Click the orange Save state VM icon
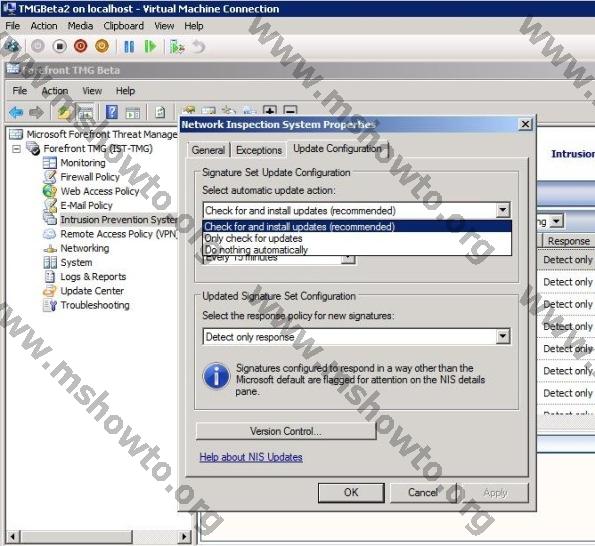This screenshot has width=595, height=546. 102,46
